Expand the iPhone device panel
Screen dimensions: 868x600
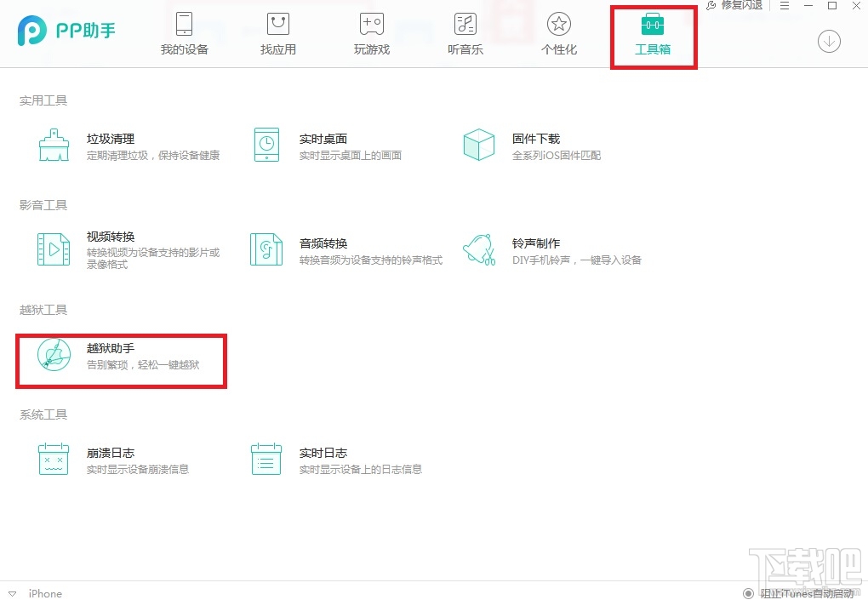pos(11,593)
